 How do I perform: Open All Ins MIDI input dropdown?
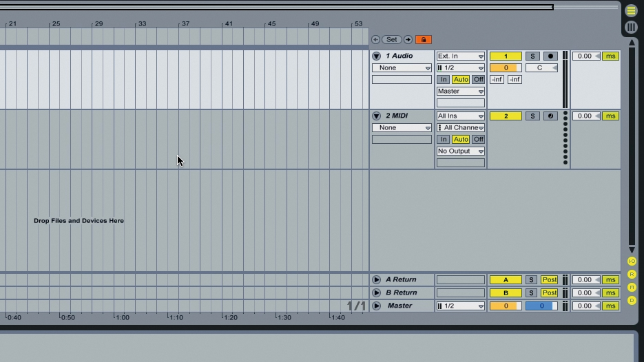[x=460, y=116]
